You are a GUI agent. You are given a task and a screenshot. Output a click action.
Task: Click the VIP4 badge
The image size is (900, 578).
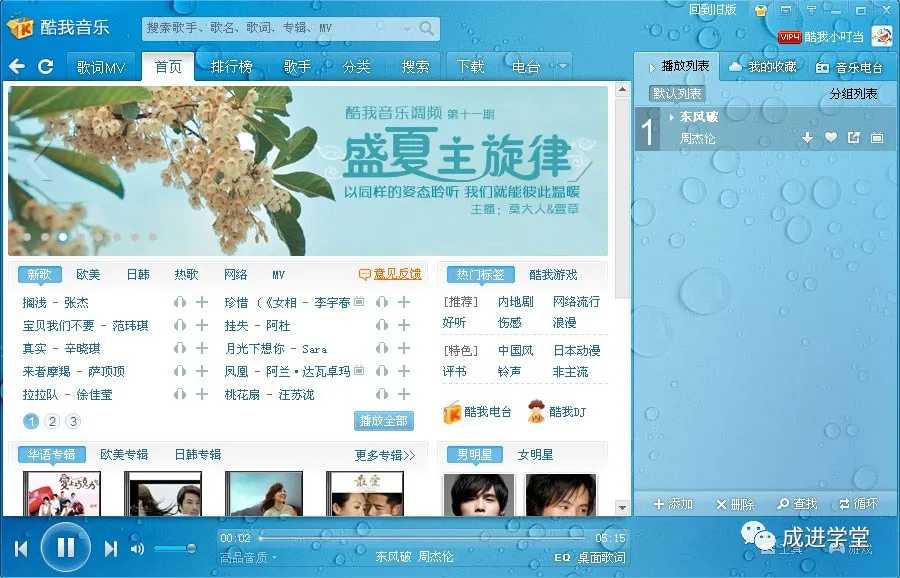[789, 37]
